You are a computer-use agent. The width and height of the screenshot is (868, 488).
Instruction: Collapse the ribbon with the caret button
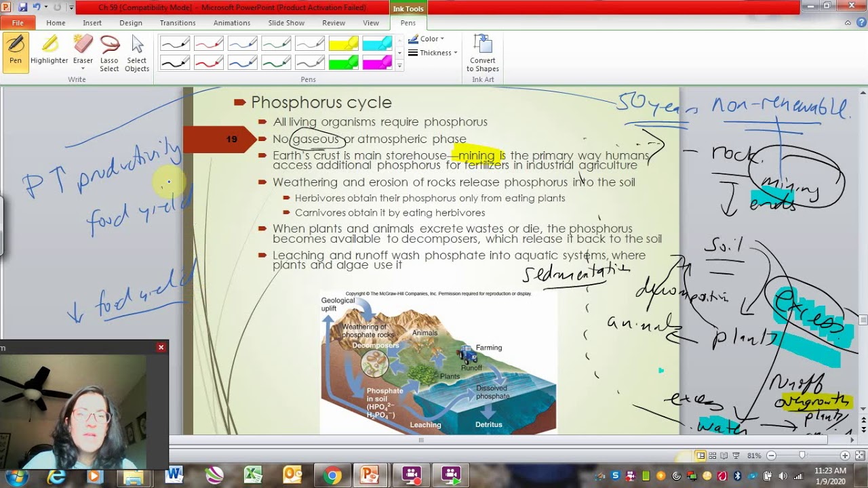tap(848, 23)
